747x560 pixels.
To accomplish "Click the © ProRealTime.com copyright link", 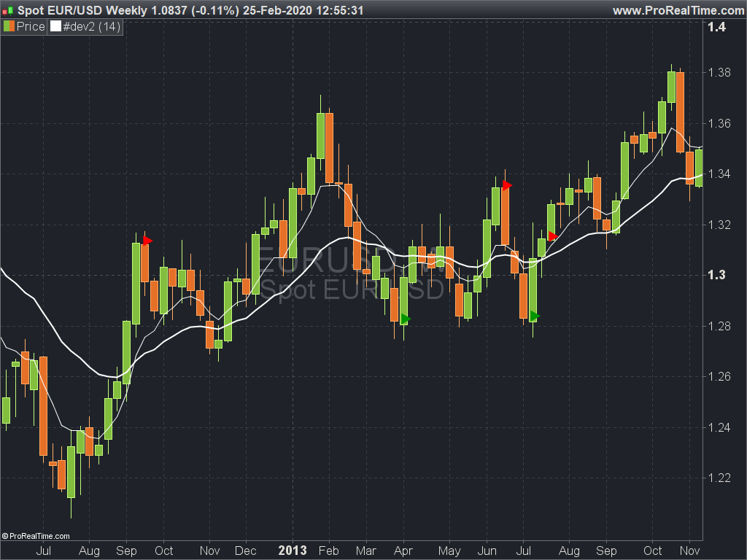I will 36,536.
